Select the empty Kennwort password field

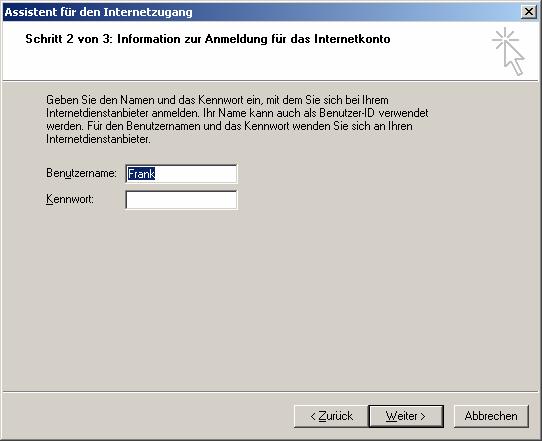tap(181, 200)
